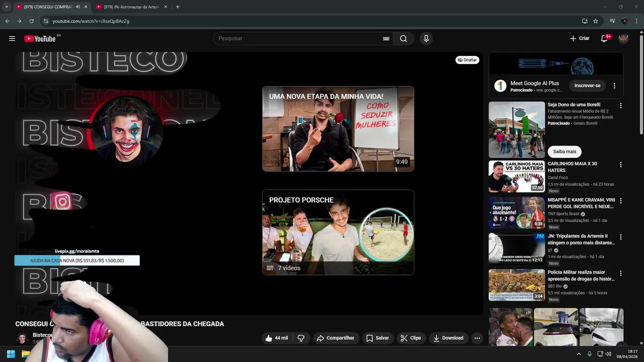
Task: Open options for JN: Tripulantes da Artemis II video
Action: [x=620, y=237]
